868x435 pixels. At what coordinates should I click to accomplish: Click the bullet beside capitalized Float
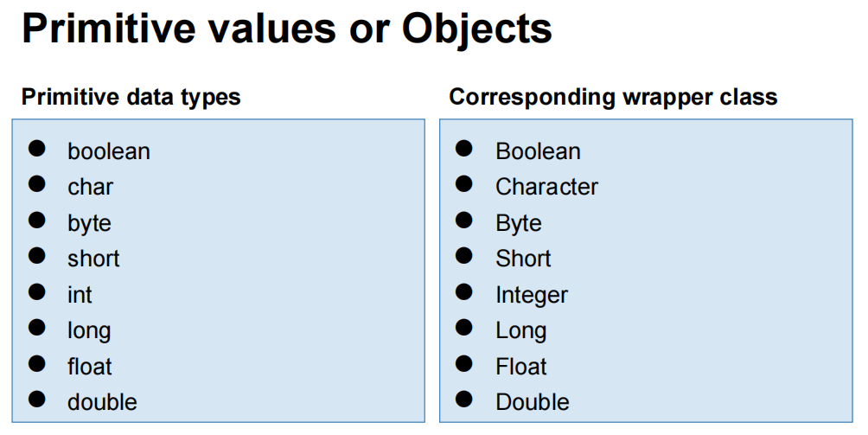coord(464,363)
